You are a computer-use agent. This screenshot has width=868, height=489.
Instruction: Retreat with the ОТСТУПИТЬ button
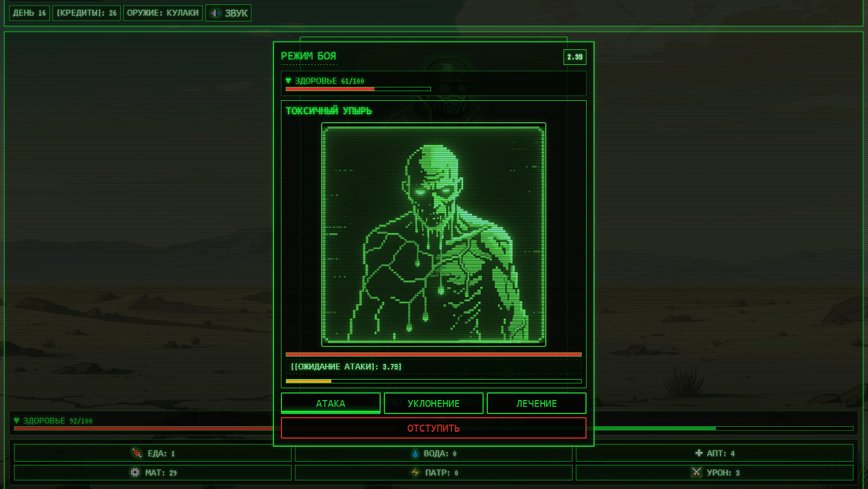click(x=434, y=428)
